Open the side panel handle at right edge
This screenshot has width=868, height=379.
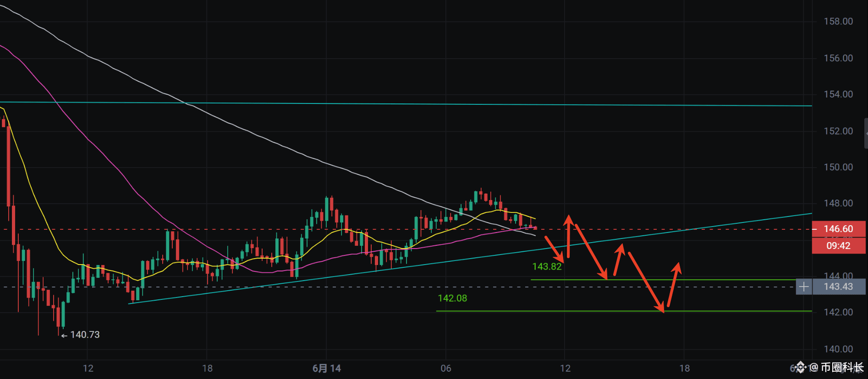point(866,133)
